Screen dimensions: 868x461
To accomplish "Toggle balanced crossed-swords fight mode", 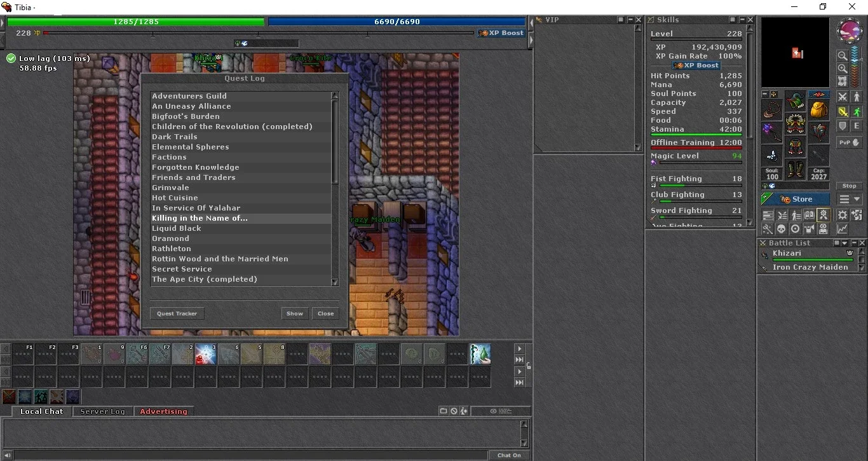I will tap(843, 96).
